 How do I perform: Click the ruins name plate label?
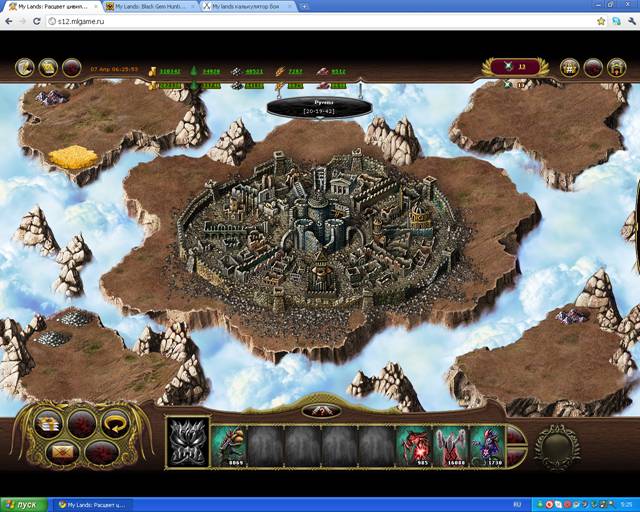(x=319, y=107)
